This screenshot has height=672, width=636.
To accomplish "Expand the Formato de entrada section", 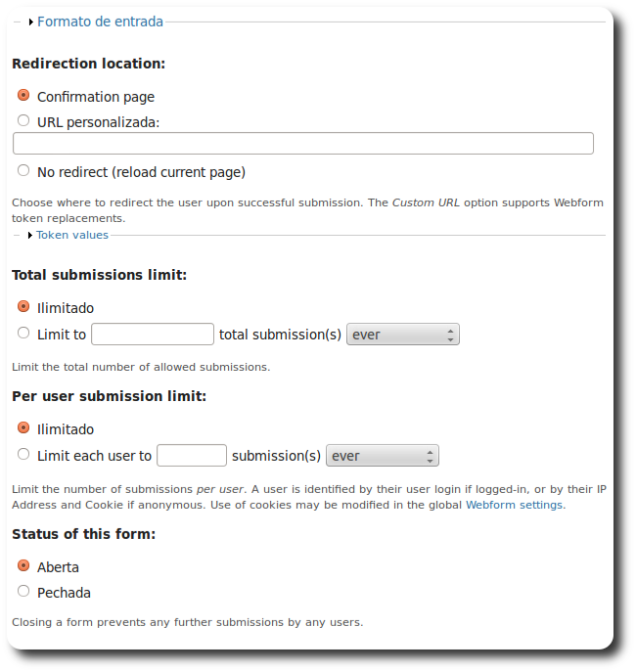I will point(100,22).
